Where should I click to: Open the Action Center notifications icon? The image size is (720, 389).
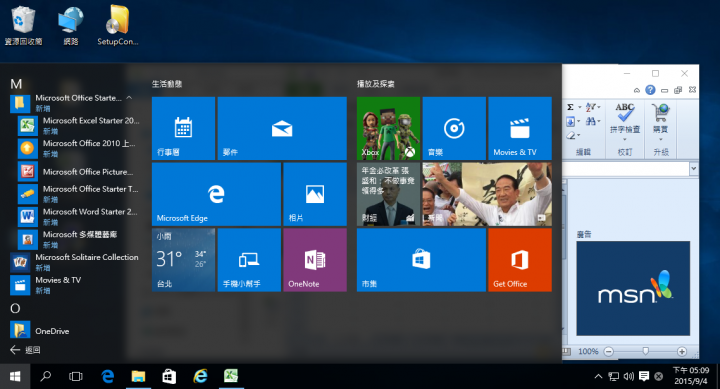(x=644, y=377)
